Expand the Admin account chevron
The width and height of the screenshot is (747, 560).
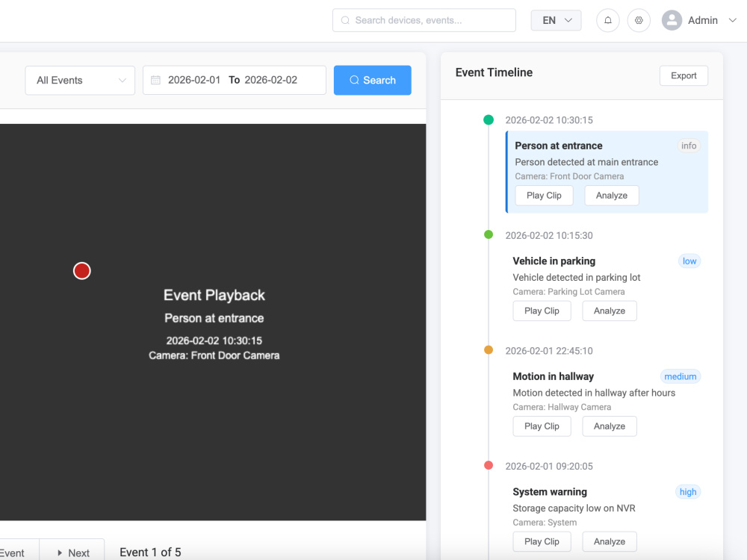[733, 20]
